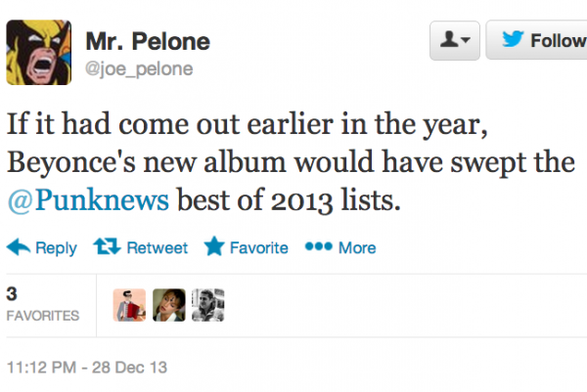Open the dark-haired woman favoriter avatar
The height and width of the screenshot is (392, 587).
[x=168, y=305]
